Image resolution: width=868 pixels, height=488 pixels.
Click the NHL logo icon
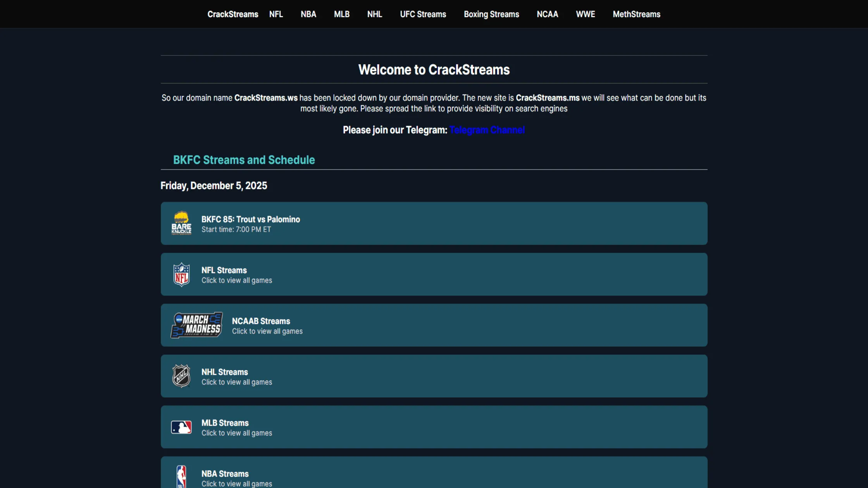[x=181, y=376]
